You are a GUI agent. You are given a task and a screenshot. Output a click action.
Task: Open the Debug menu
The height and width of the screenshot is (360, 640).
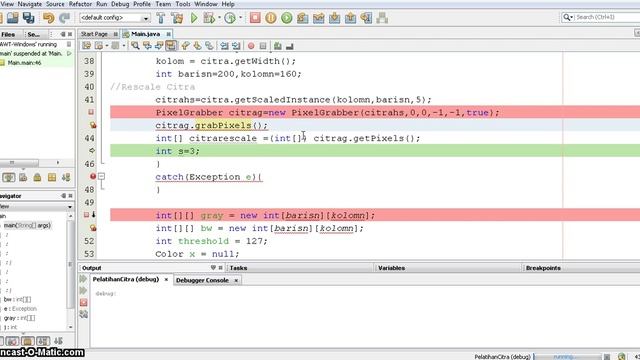120,4
